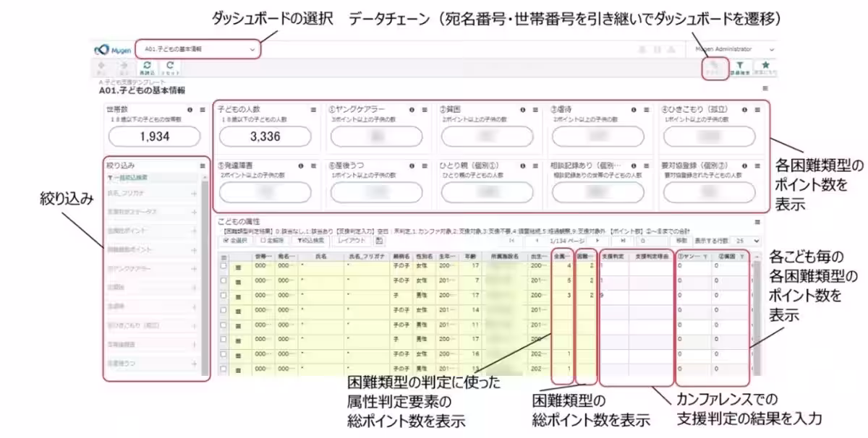Click the export icon beside レイアウト
This screenshot has width=868, height=438.
pyautogui.click(x=380, y=240)
